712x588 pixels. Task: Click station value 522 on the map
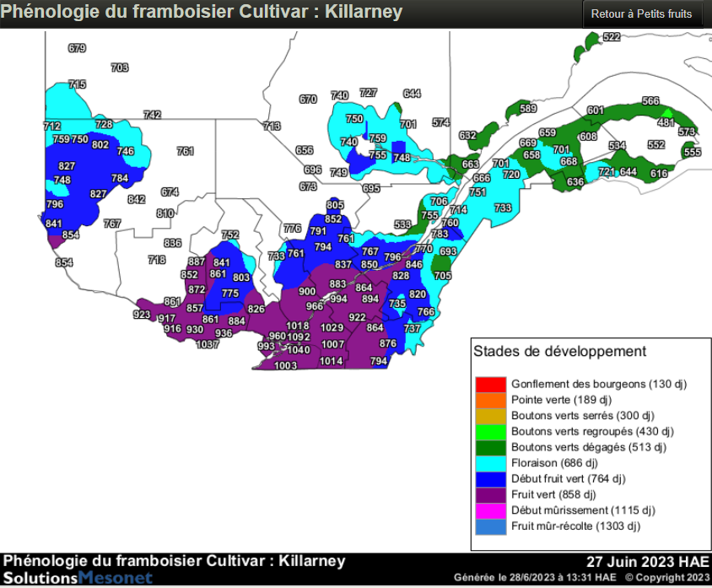[612, 37]
